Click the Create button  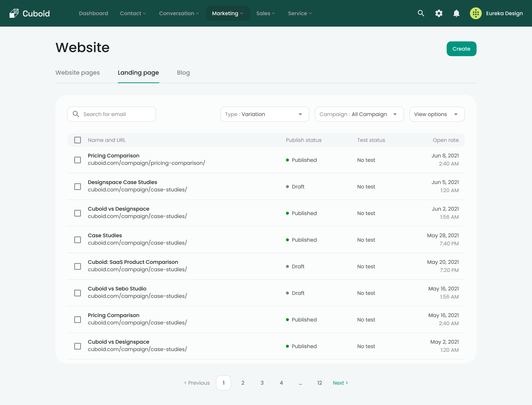point(461,49)
